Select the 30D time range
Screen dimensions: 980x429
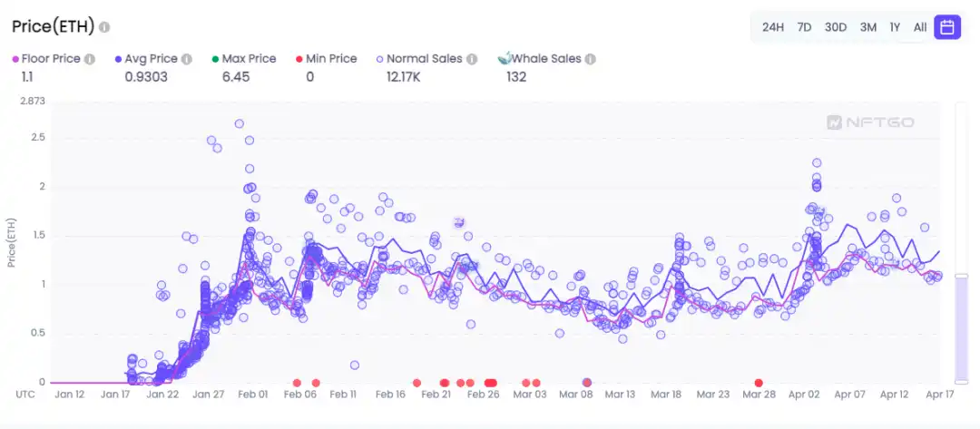point(835,27)
